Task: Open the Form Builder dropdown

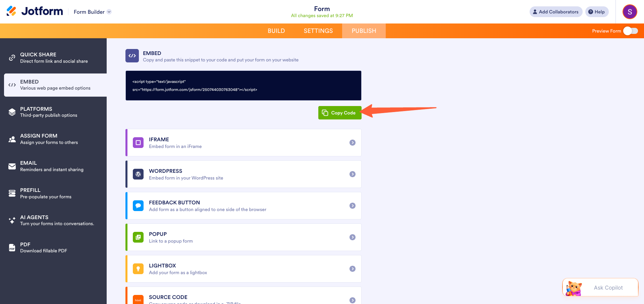Action: pyautogui.click(x=93, y=12)
